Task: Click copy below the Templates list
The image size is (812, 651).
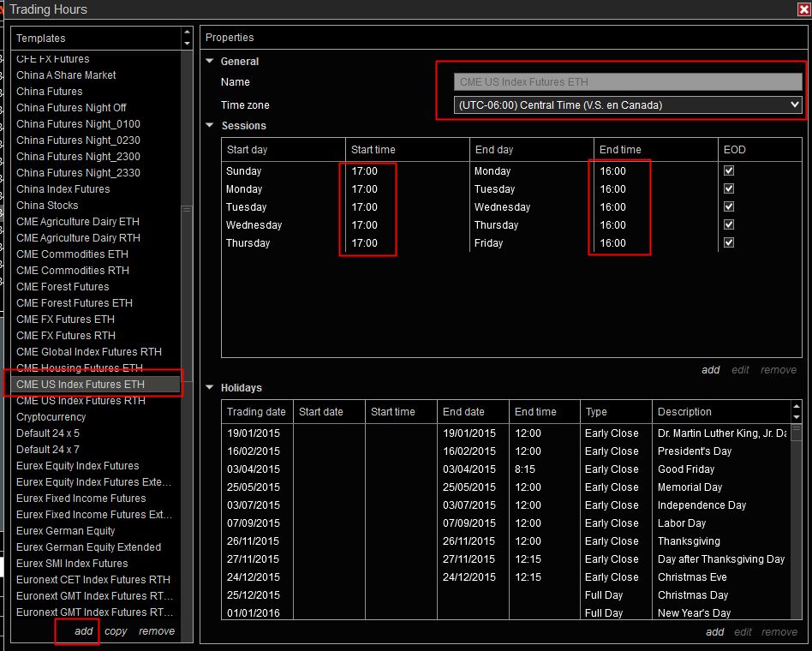Action: pyautogui.click(x=116, y=631)
